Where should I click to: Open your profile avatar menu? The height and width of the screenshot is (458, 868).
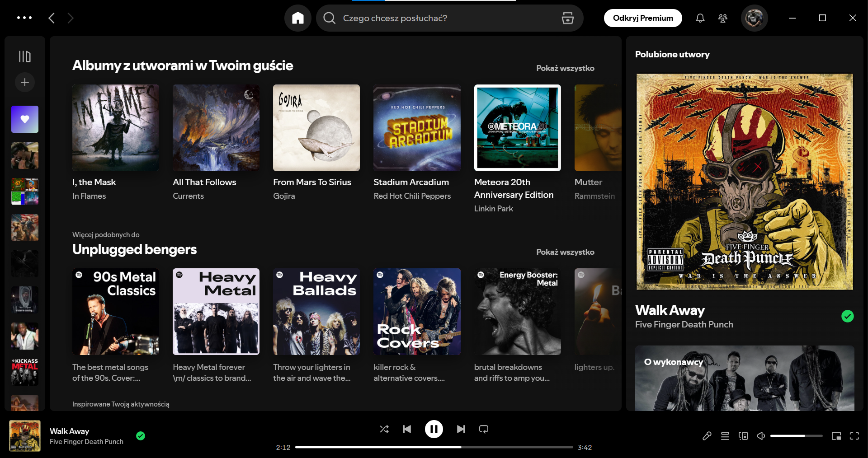click(x=754, y=18)
